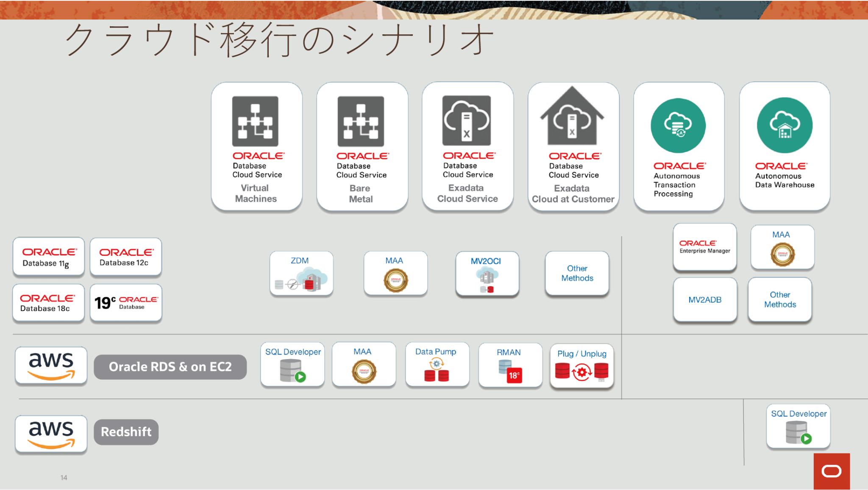Select the RMAN tool card

point(511,365)
